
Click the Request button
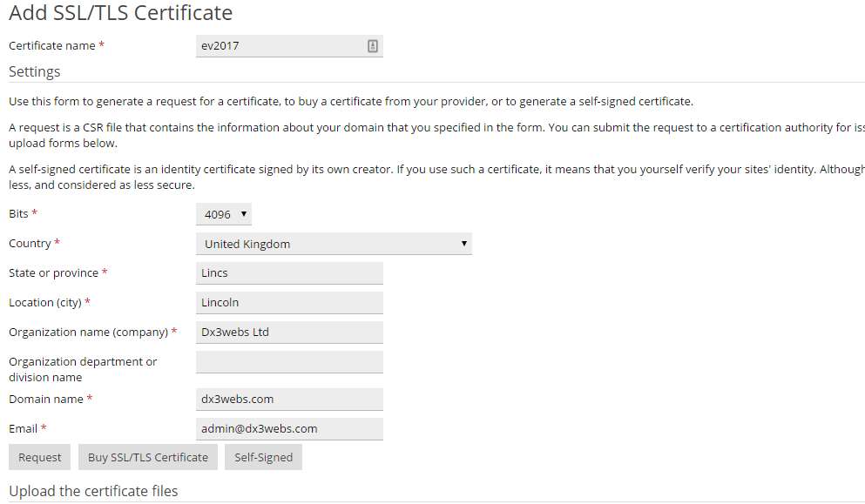[40, 457]
